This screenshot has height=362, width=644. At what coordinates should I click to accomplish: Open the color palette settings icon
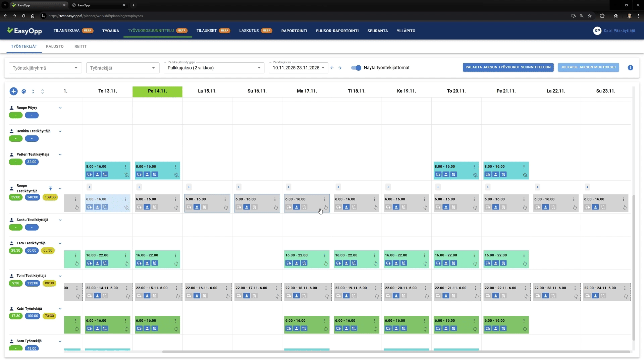[x=24, y=92]
